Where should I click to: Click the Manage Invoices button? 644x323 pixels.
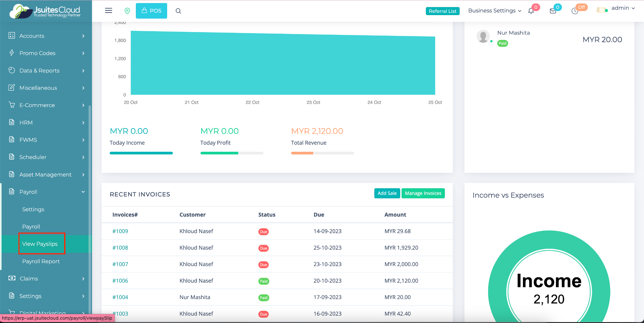[423, 193]
